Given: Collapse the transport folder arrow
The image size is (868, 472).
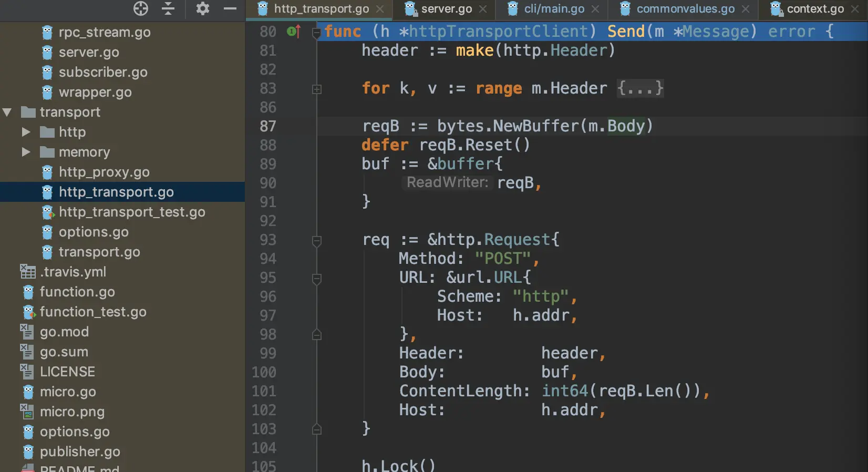Looking at the screenshot, I should coord(7,112).
